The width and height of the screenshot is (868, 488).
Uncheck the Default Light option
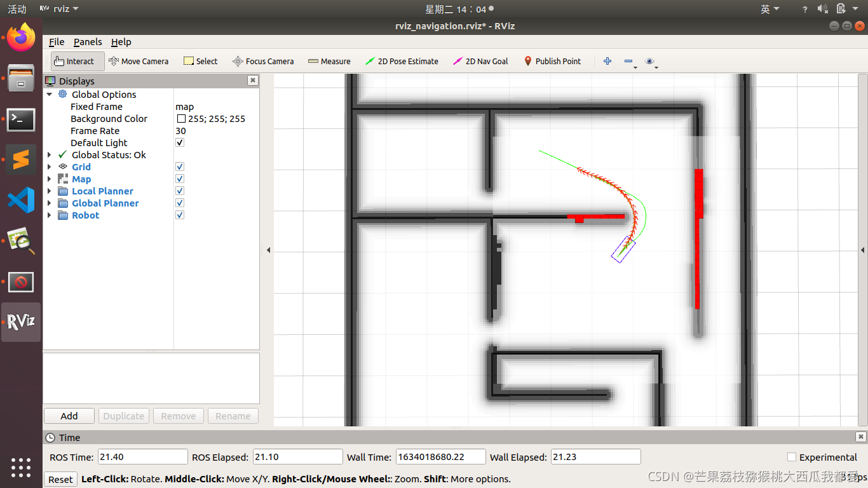pos(179,142)
